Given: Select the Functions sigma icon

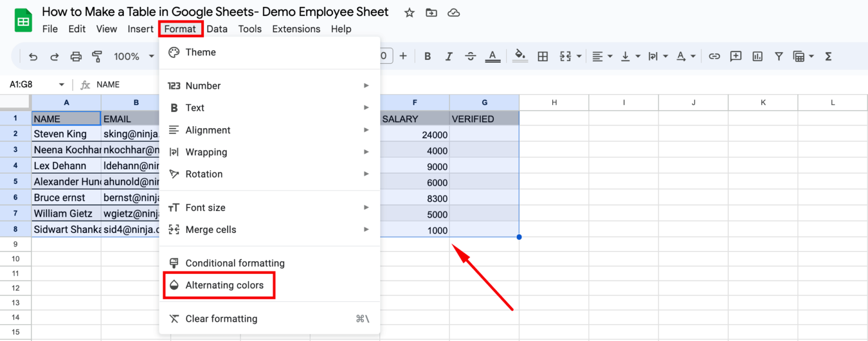Looking at the screenshot, I should pyautogui.click(x=828, y=56).
